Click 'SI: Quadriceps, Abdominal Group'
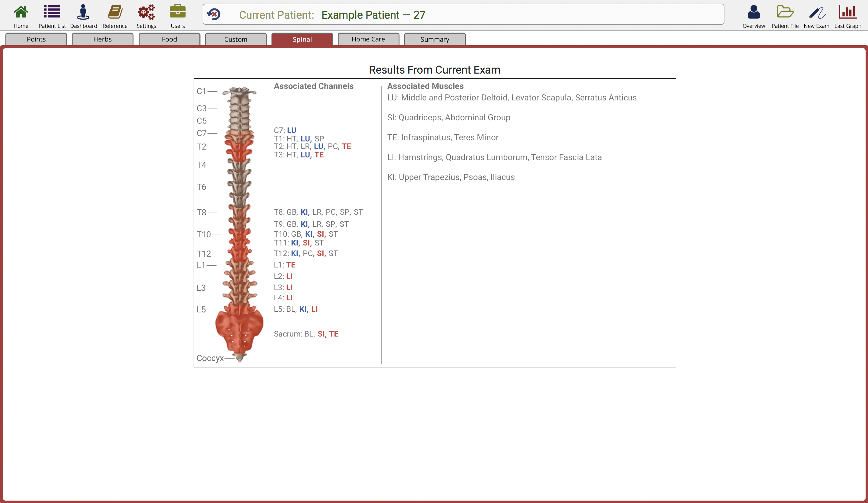 point(448,118)
